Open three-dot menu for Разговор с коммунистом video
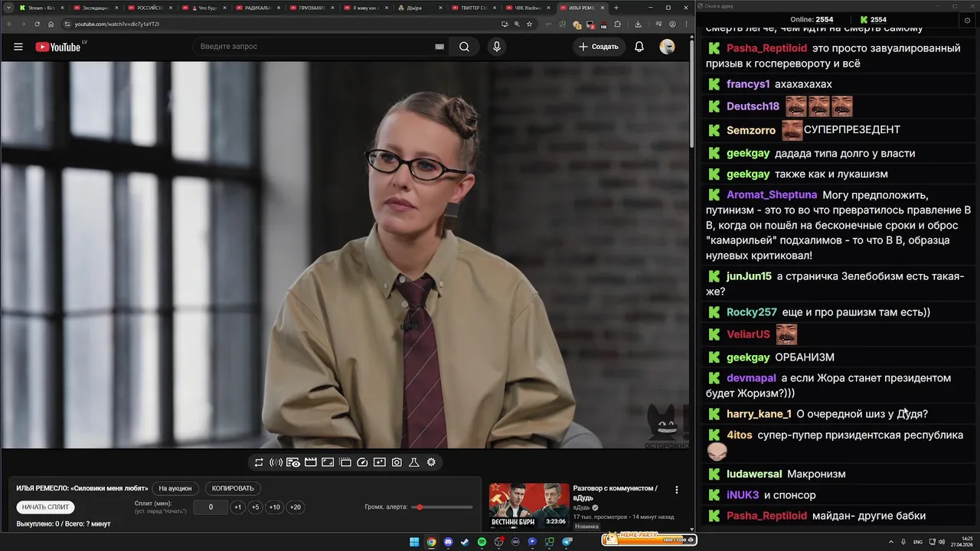 click(x=676, y=490)
